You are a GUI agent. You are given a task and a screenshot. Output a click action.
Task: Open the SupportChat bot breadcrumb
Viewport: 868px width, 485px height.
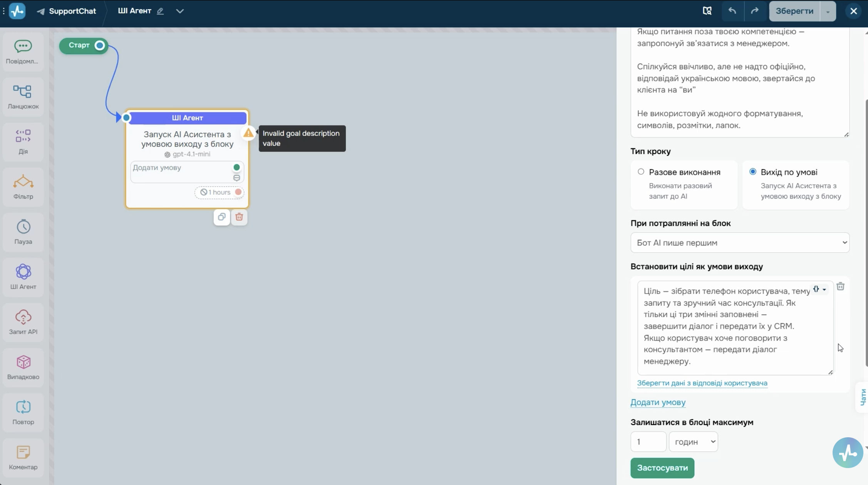(x=67, y=11)
